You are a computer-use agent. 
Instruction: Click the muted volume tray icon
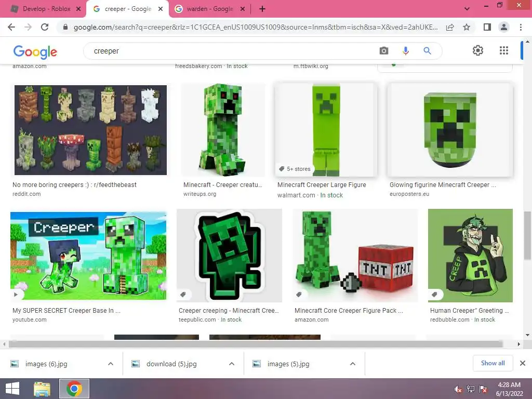pyautogui.click(x=458, y=389)
